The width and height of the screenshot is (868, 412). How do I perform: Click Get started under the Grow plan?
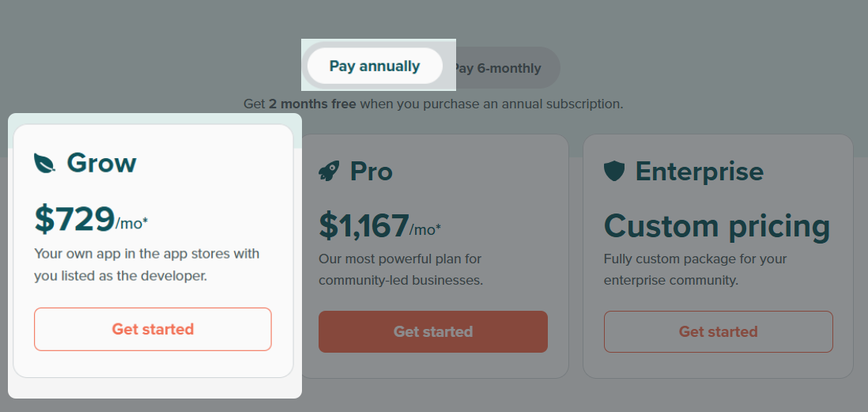click(153, 329)
